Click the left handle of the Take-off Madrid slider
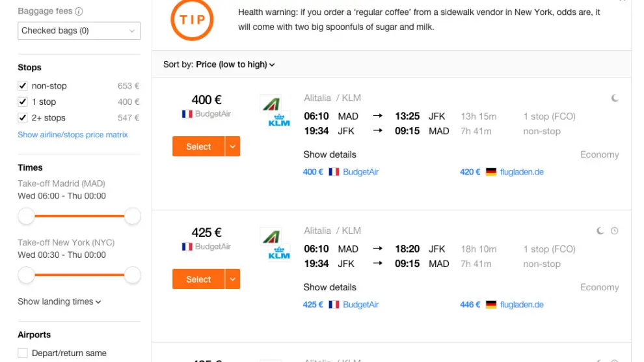 pyautogui.click(x=27, y=216)
